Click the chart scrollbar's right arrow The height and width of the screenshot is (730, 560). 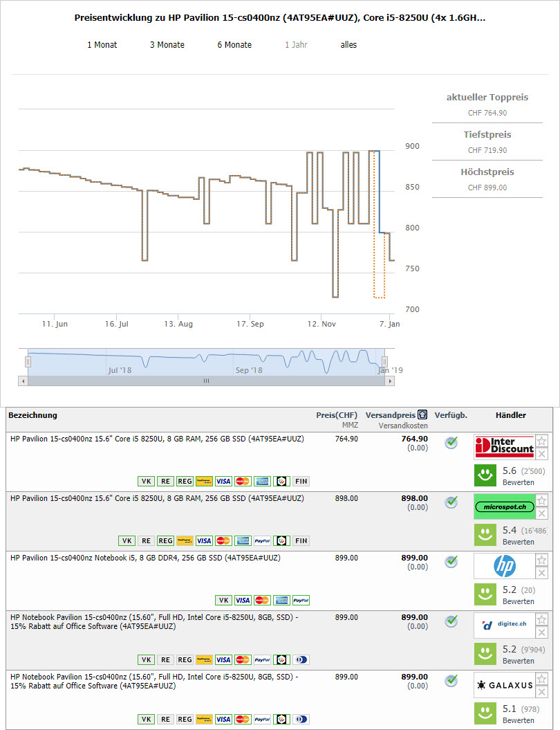pos(390,381)
